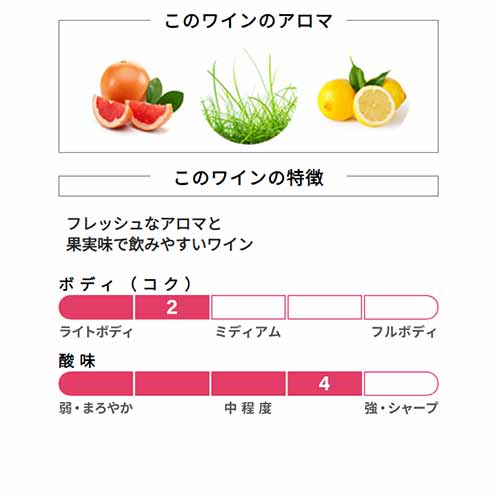Click the body segment labeled 2
Image resolution: width=500 pixels, height=500 pixels.
click(x=172, y=307)
